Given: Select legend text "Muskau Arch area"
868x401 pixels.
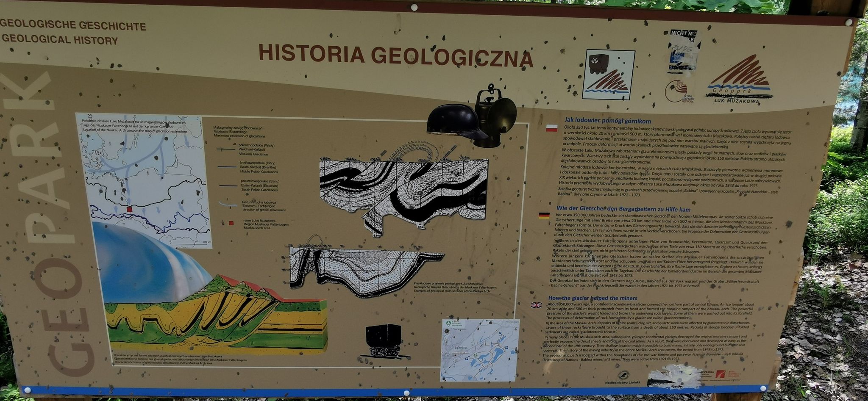Looking at the screenshot, I should click(257, 228).
